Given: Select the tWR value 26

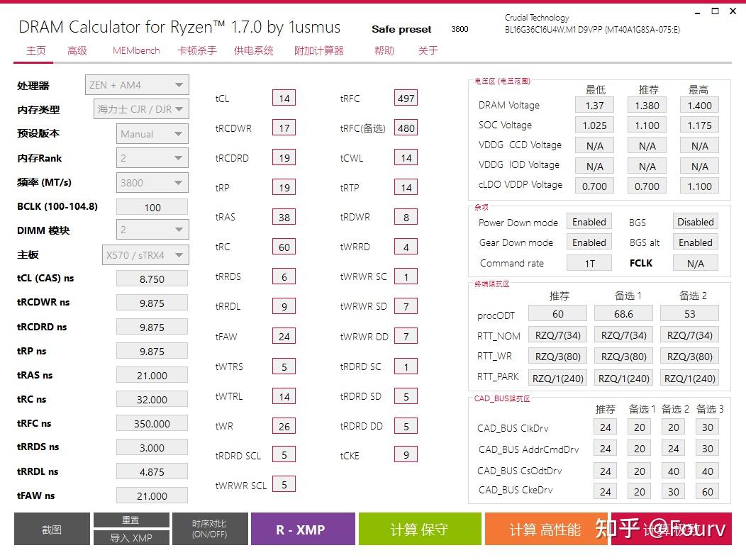Looking at the screenshot, I should tap(284, 426).
